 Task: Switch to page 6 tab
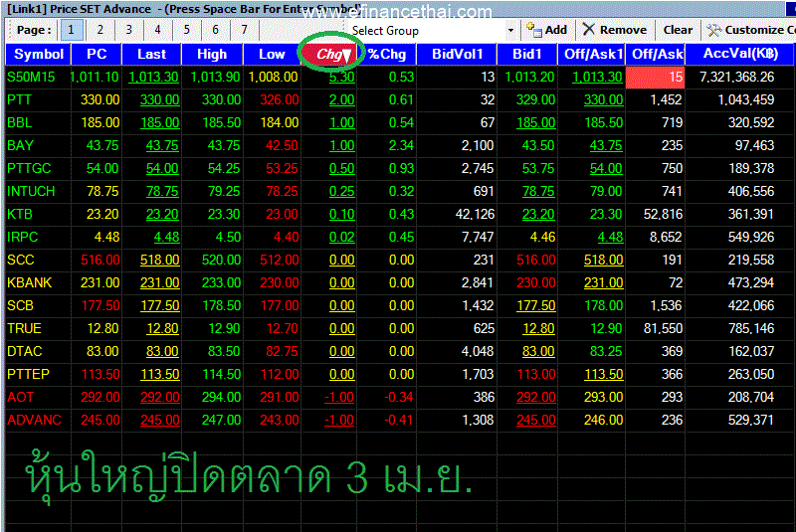tap(215, 30)
